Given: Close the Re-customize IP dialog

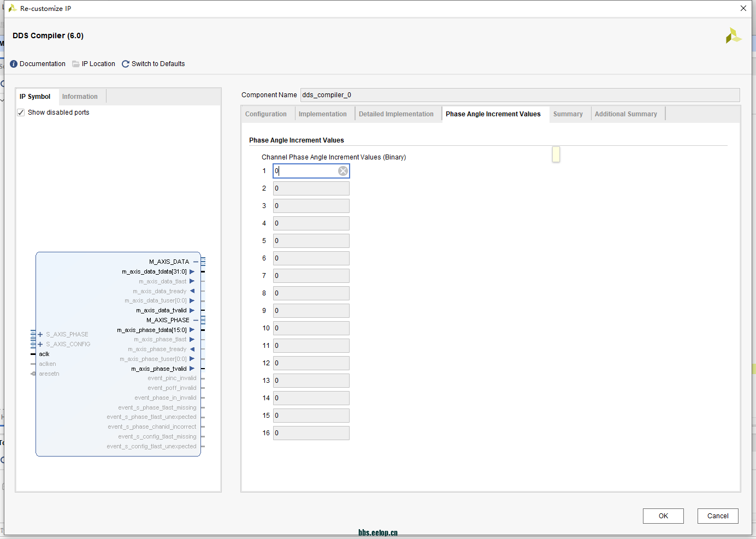Looking at the screenshot, I should tap(743, 8).
